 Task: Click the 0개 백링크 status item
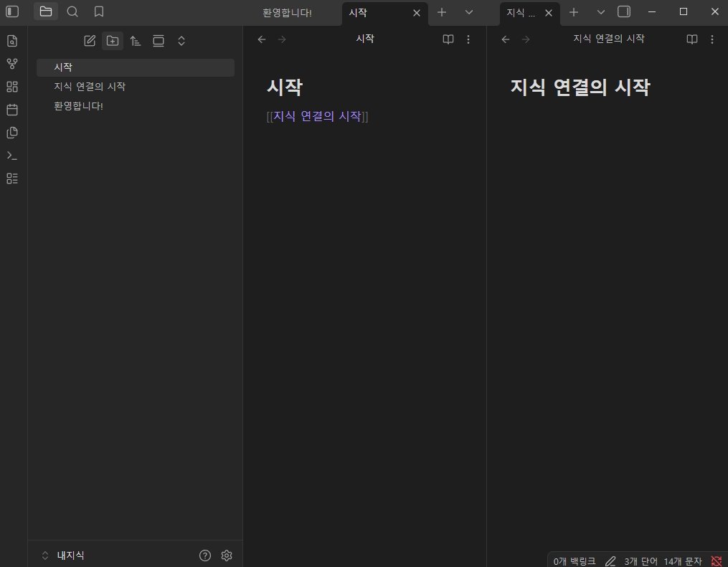[x=575, y=561]
